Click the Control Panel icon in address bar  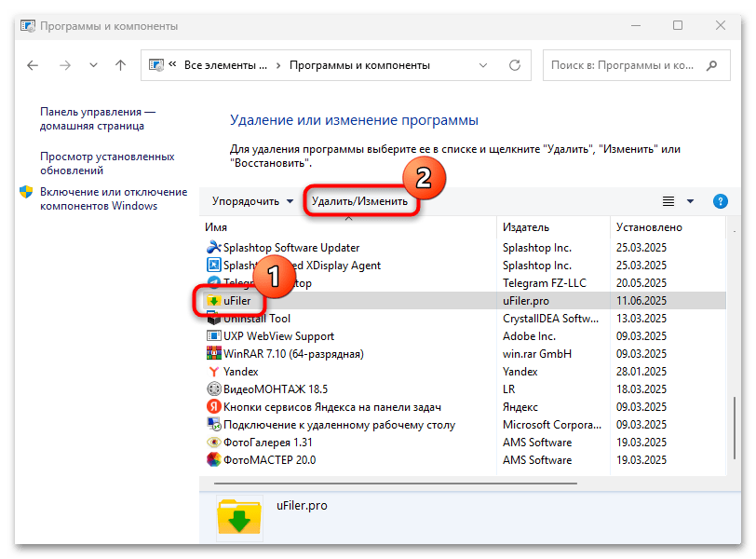pyautogui.click(x=156, y=65)
